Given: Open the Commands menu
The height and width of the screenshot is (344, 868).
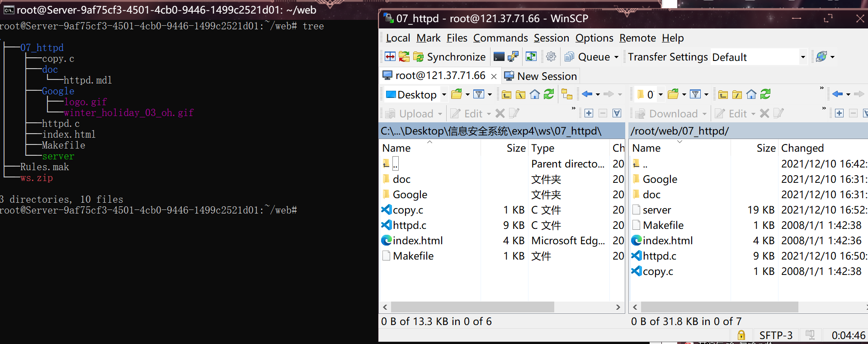Looking at the screenshot, I should pyautogui.click(x=500, y=38).
